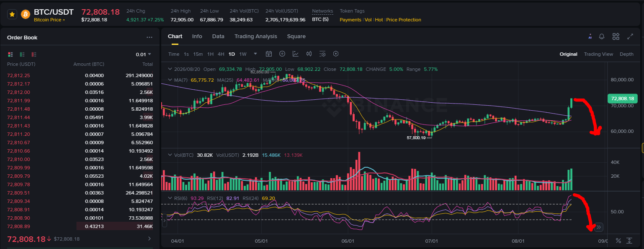Click the Price Protection token tag

coord(404,20)
